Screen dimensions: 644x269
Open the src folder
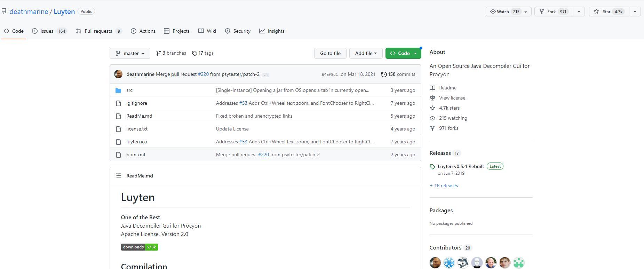pos(129,90)
